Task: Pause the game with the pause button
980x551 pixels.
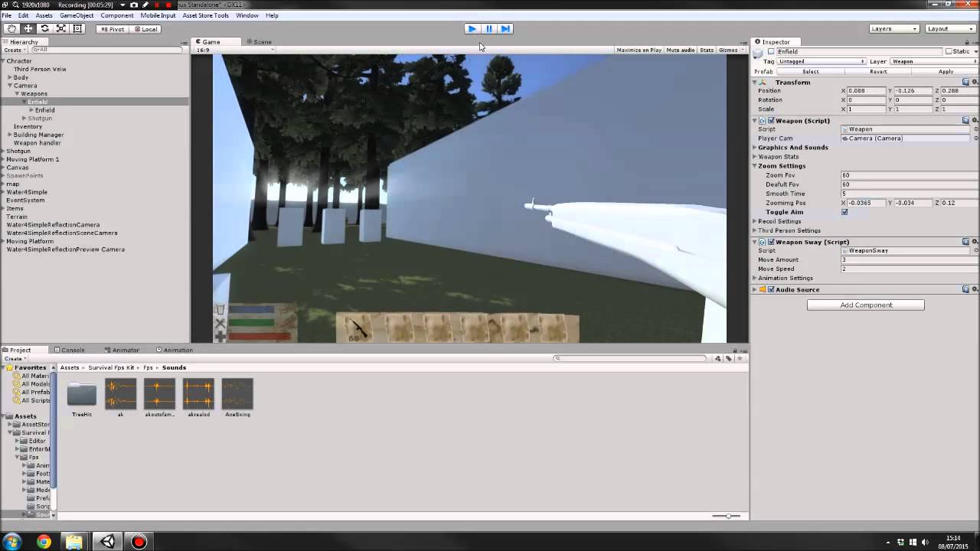Action: click(488, 29)
